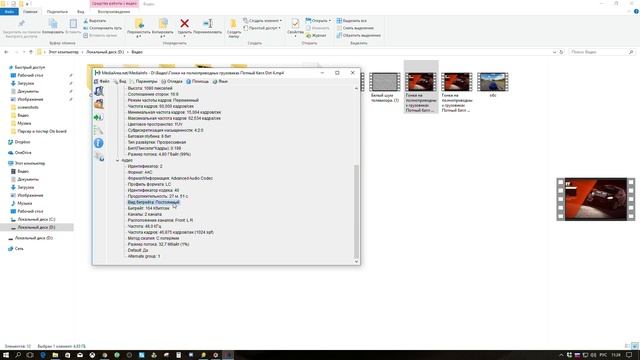Select Сеть in the navigation pane
Viewport: 640px width, 360px height.
tap(16, 249)
